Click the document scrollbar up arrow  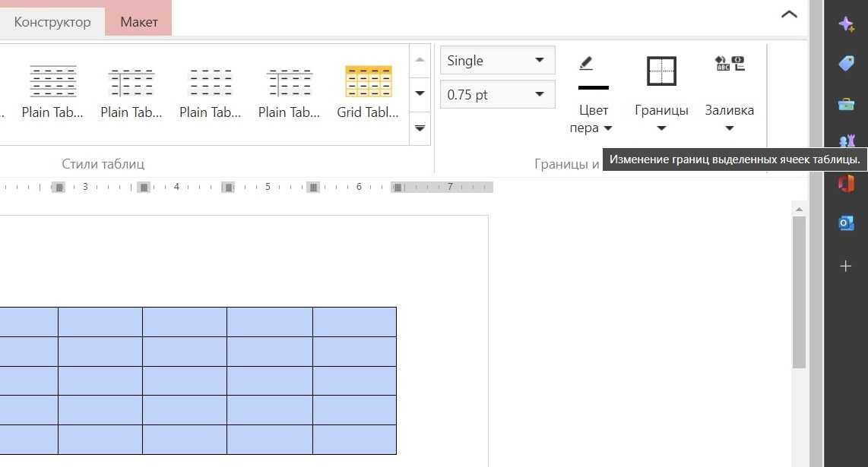coord(799,208)
